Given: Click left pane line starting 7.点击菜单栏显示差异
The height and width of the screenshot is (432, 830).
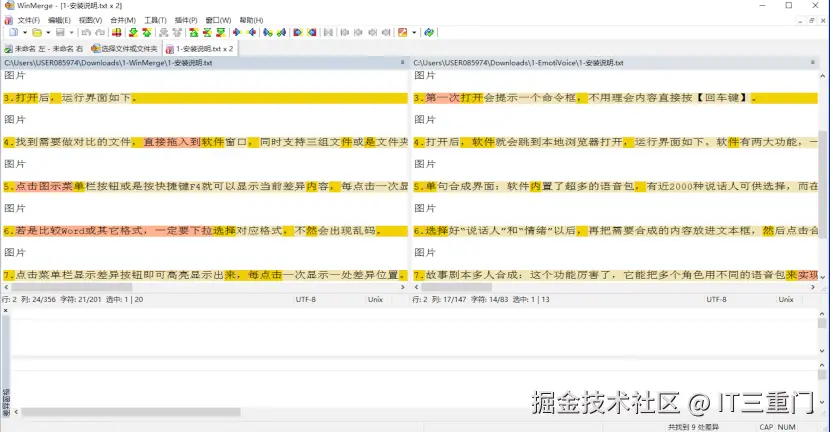Looking at the screenshot, I should click(x=205, y=275).
